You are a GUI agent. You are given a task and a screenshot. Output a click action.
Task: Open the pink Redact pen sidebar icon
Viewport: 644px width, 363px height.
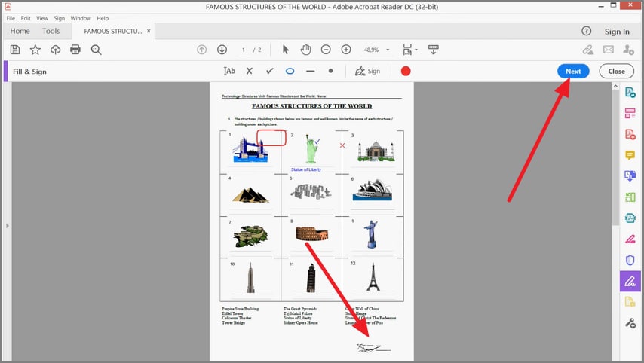point(630,239)
